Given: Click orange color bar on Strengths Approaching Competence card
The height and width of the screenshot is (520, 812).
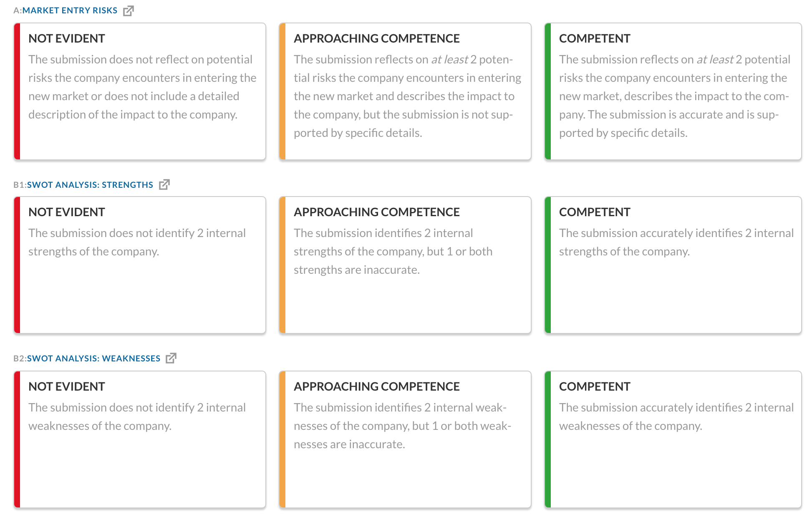Looking at the screenshot, I should 282,265.
